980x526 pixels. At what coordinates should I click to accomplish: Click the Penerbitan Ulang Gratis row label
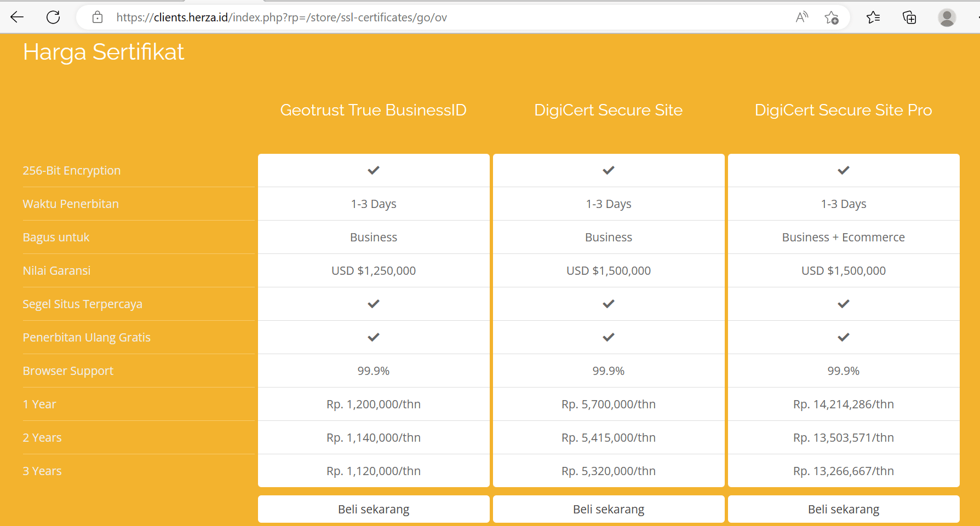(87, 338)
